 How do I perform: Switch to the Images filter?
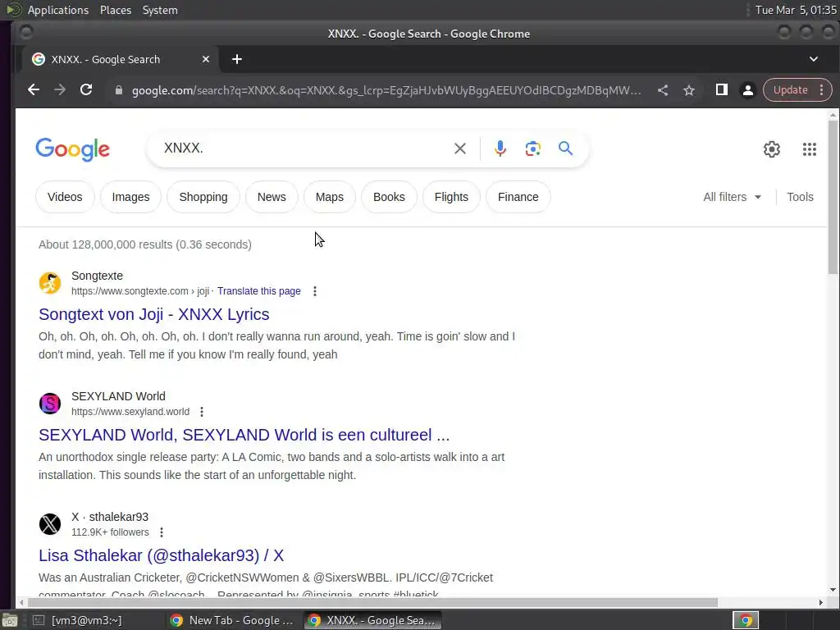(x=130, y=197)
